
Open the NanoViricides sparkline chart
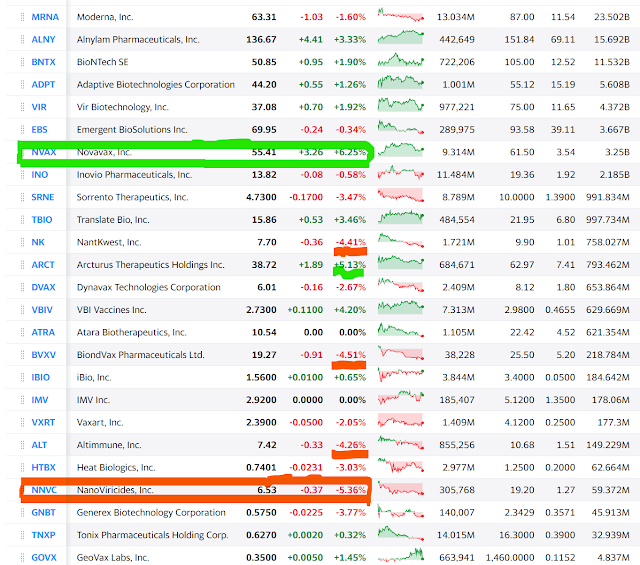tap(401, 488)
